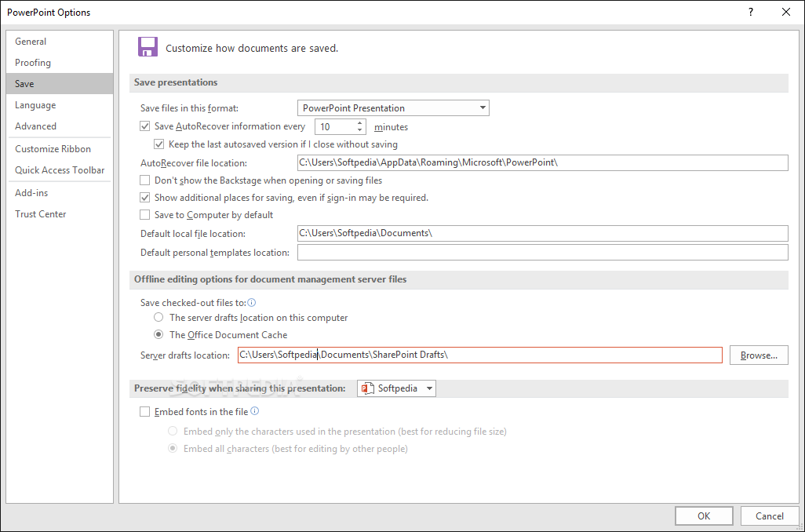Confirm settings with the OK button
The width and height of the screenshot is (805, 532).
704,516
